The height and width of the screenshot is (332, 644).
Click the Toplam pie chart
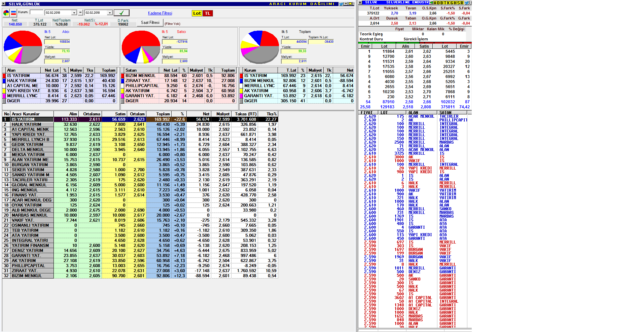[x=260, y=47]
